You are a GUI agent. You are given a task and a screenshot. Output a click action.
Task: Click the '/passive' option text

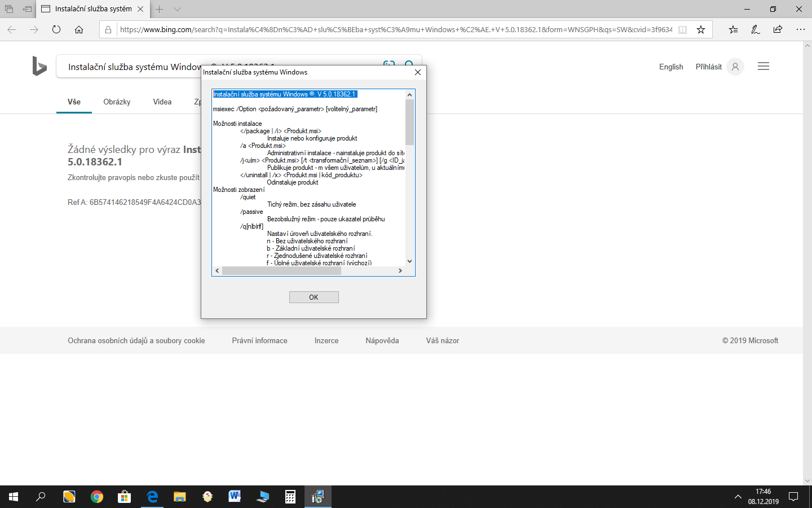pos(251,212)
